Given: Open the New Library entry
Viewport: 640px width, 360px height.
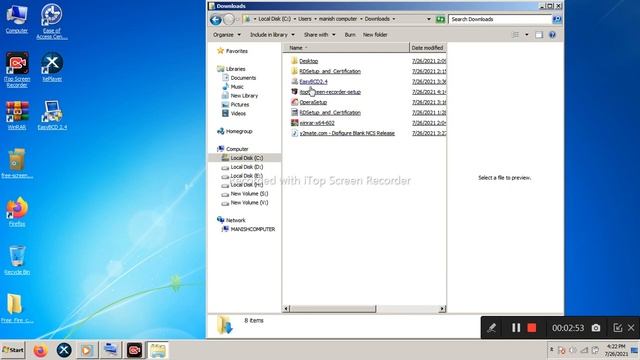Looking at the screenshot, I should pyautogui.click(x=240, y=96).
